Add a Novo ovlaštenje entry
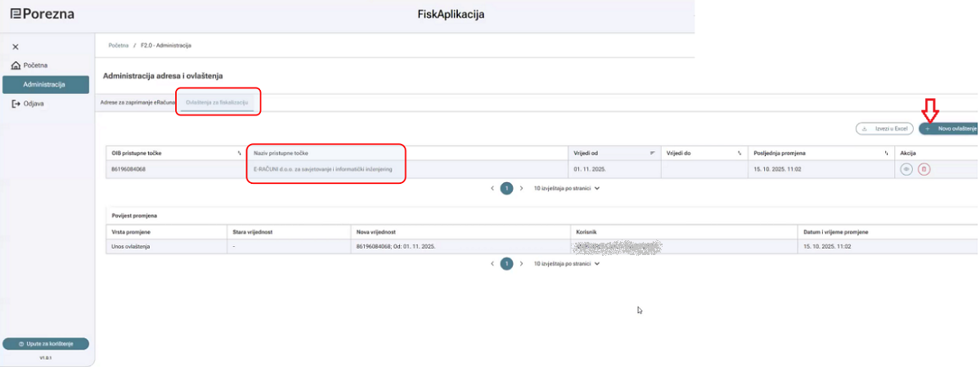Viewport: 980px width, 367px height. 950,128
